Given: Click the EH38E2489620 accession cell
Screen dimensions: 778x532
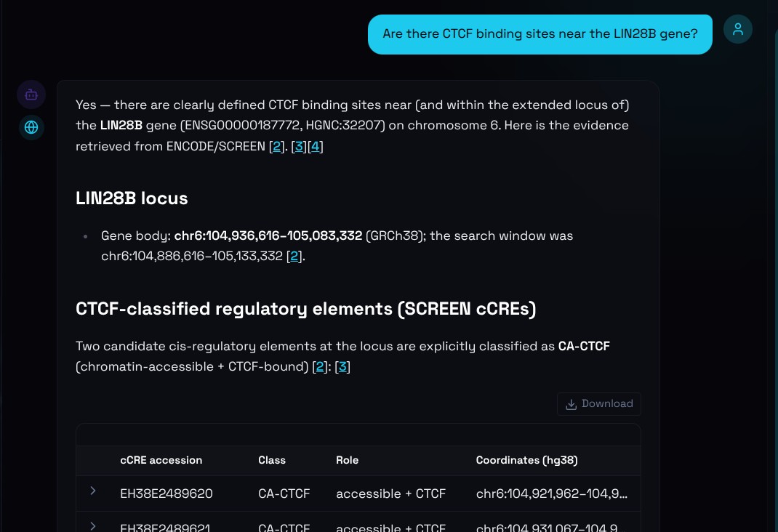Looking at the screenshot, I should [x=167, y=493].
